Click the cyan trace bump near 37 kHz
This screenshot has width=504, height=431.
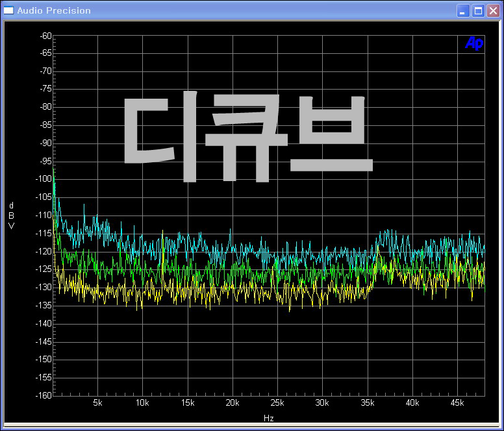[x=388, y=232]
